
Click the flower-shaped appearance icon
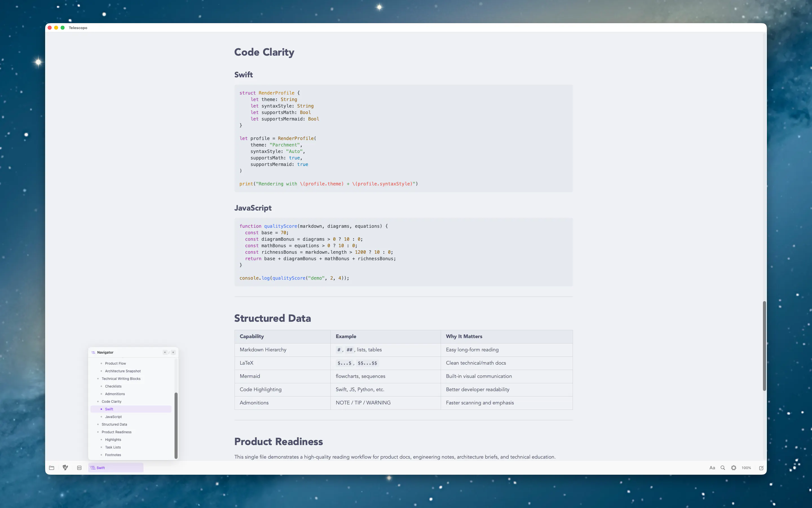[734, 468]
